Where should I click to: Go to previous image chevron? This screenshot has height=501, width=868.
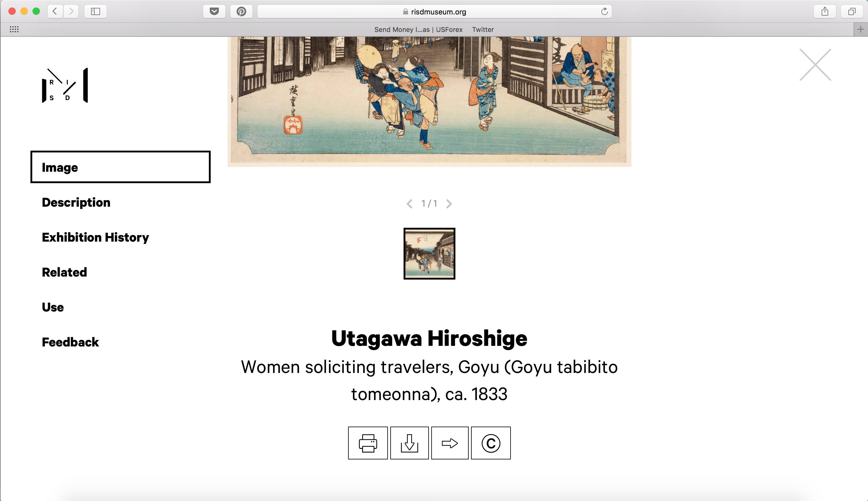tap(410, 204)
